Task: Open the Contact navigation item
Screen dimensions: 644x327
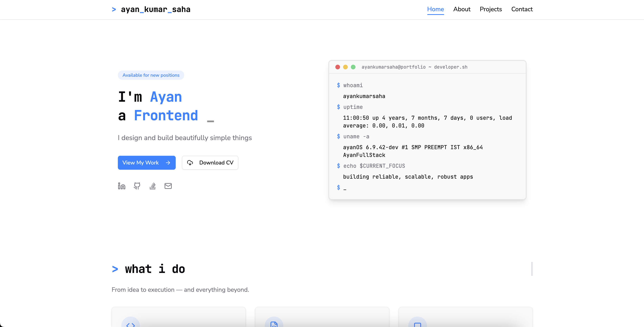Action: point(522,9)
